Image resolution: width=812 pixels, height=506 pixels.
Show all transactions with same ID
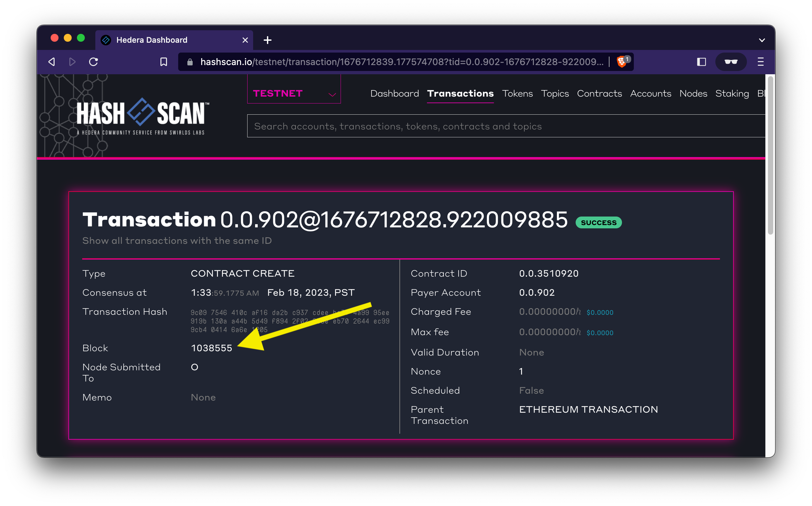tap(177, 241)
